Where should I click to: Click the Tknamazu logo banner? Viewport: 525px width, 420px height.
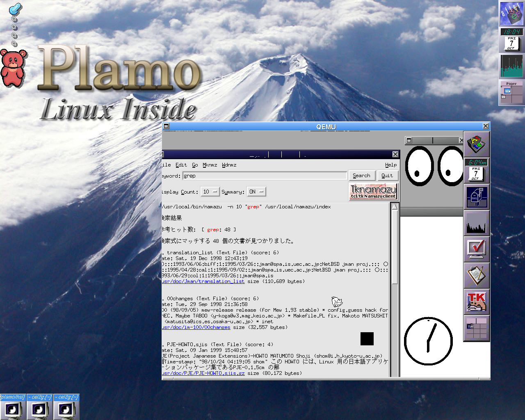pyautogui.click(x=373, y=192)
